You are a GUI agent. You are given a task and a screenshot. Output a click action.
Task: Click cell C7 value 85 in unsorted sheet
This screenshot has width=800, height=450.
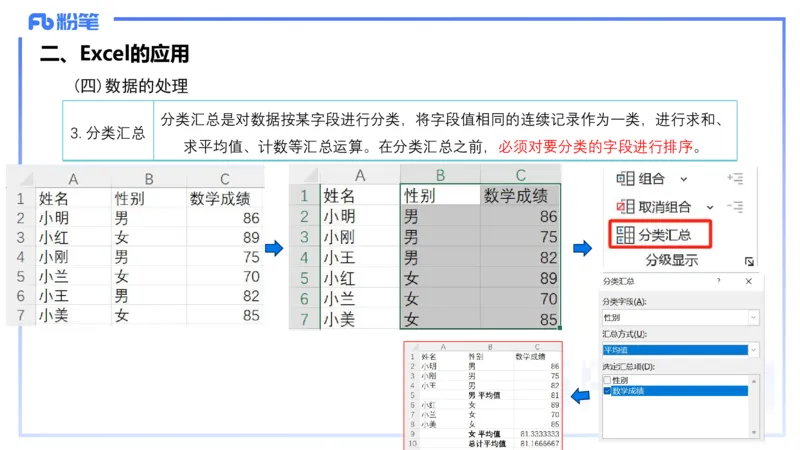(x=224, y=315)
